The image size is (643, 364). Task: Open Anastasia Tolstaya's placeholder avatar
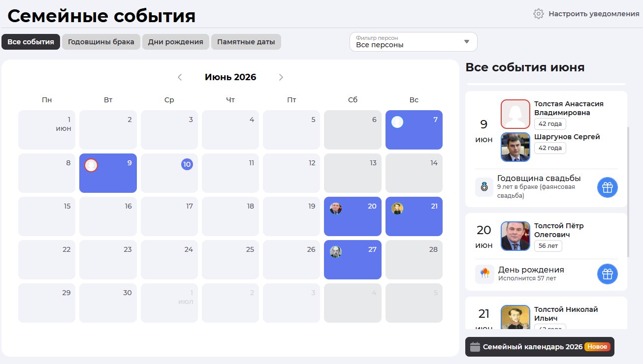(515, 114)
